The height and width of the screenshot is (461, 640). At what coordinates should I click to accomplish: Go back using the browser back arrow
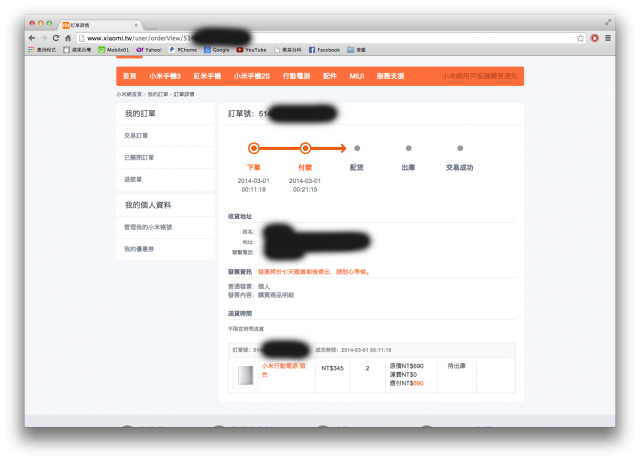(32, 38)
